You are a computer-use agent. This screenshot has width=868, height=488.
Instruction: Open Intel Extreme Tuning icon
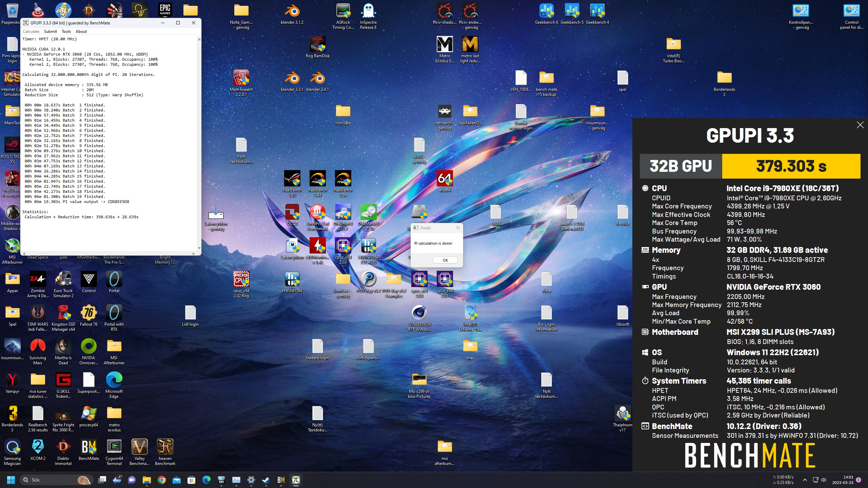click(470, 318)
